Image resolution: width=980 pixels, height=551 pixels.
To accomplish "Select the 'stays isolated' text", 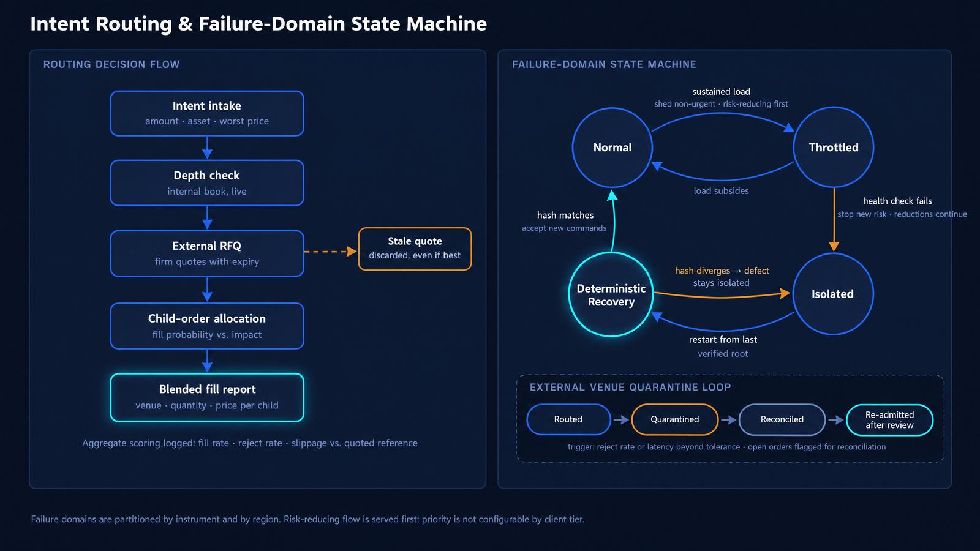I will point(721,283).
